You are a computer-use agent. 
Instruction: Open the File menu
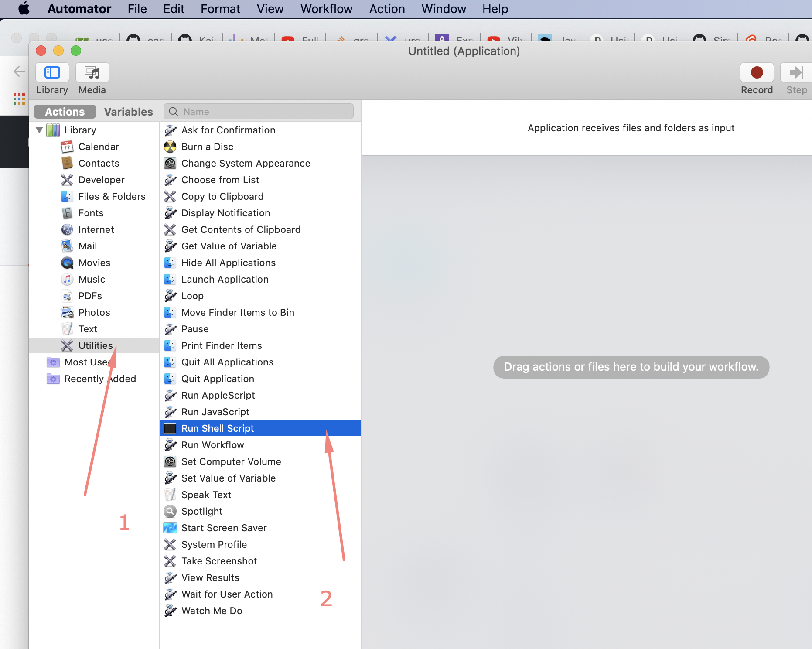(137, 9)
